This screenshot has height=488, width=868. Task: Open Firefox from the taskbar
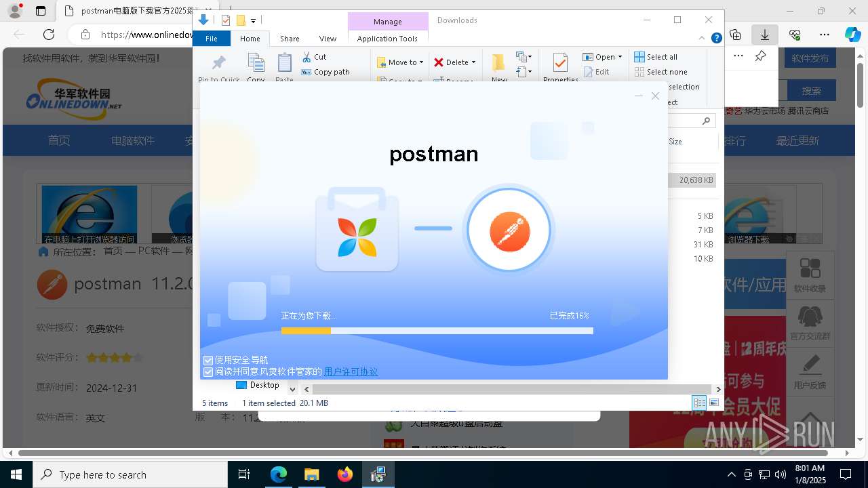(x=345, y=474)
